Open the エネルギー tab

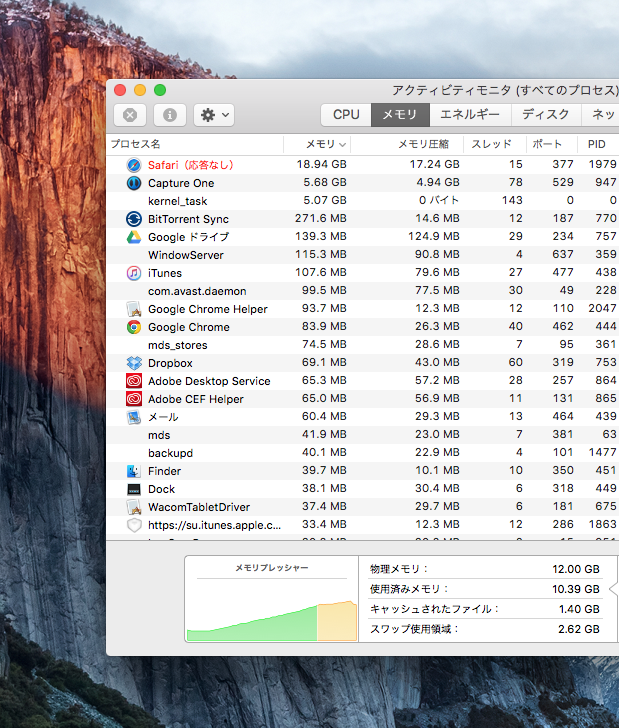[470, 115]
